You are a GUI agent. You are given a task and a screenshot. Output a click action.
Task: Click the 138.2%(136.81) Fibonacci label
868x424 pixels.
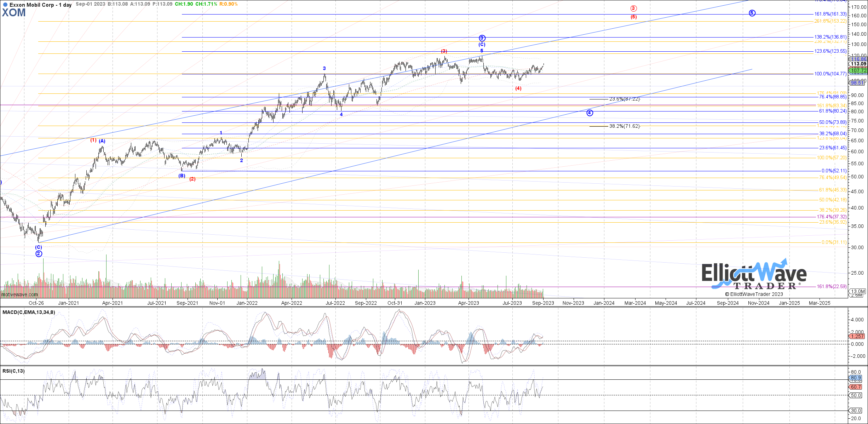coord(830,37)
